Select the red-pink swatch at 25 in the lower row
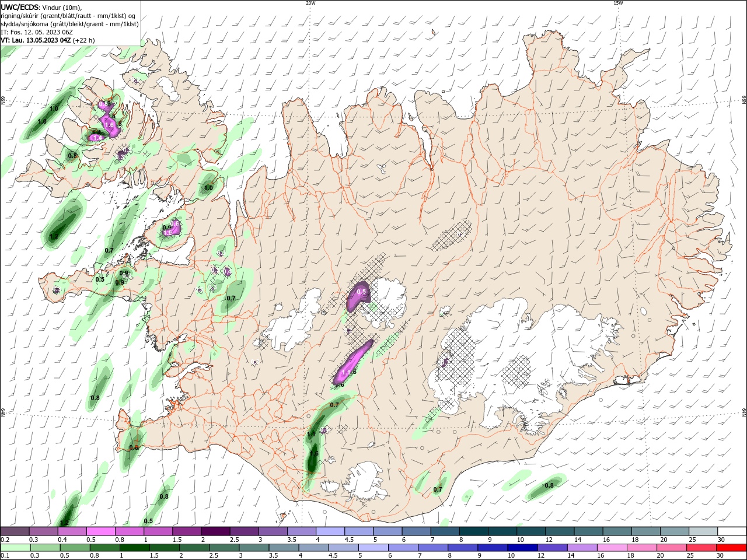This screenshot has height=560, width=747. (701, 548)
